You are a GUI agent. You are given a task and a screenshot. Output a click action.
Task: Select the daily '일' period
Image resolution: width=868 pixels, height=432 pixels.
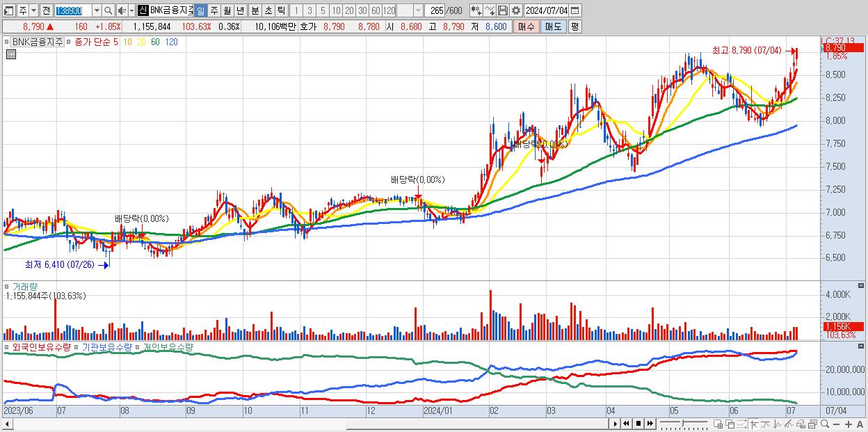point(200,10)
